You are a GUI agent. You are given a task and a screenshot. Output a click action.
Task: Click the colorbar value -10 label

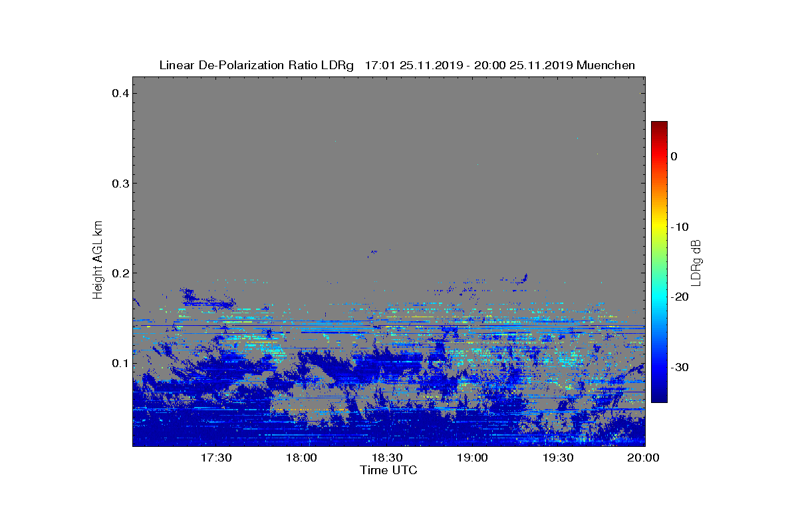(679, 227)
